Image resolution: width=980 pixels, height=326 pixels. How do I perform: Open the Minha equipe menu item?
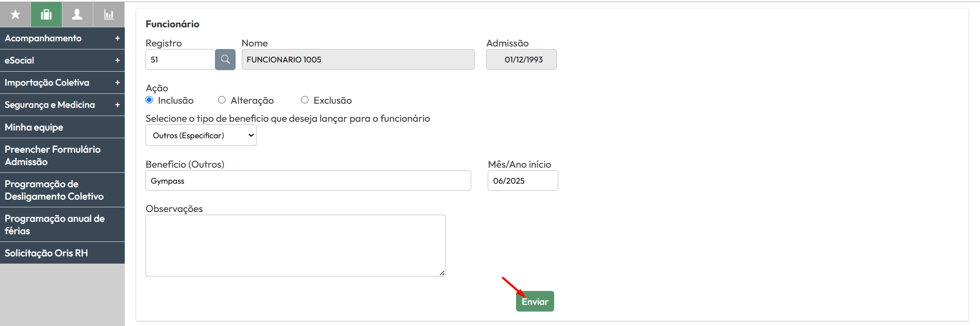[62, 127]
